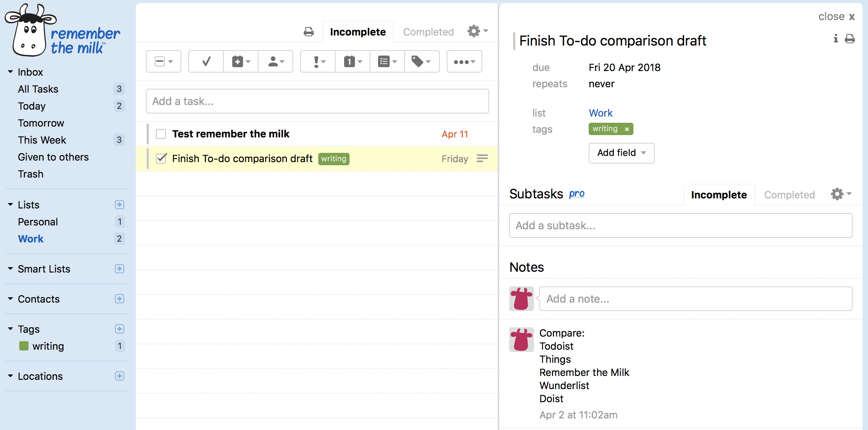
Task: Open the postpone calendar-plus toolbar button
Action: pos(241,61)
